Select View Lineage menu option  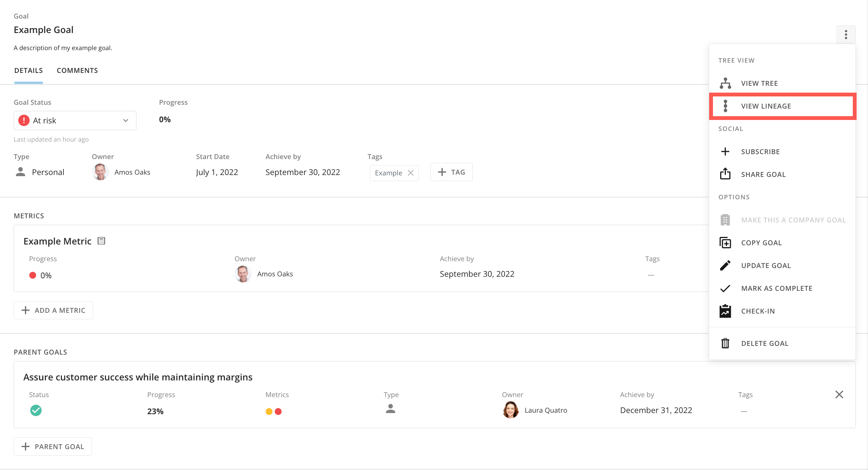click(x=766, y=106)
